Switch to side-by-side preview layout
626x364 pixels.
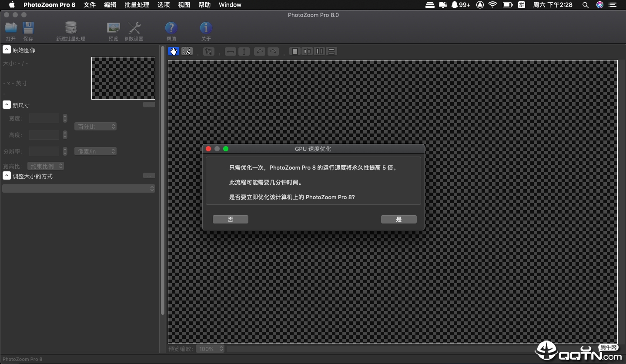coord(319,51)
